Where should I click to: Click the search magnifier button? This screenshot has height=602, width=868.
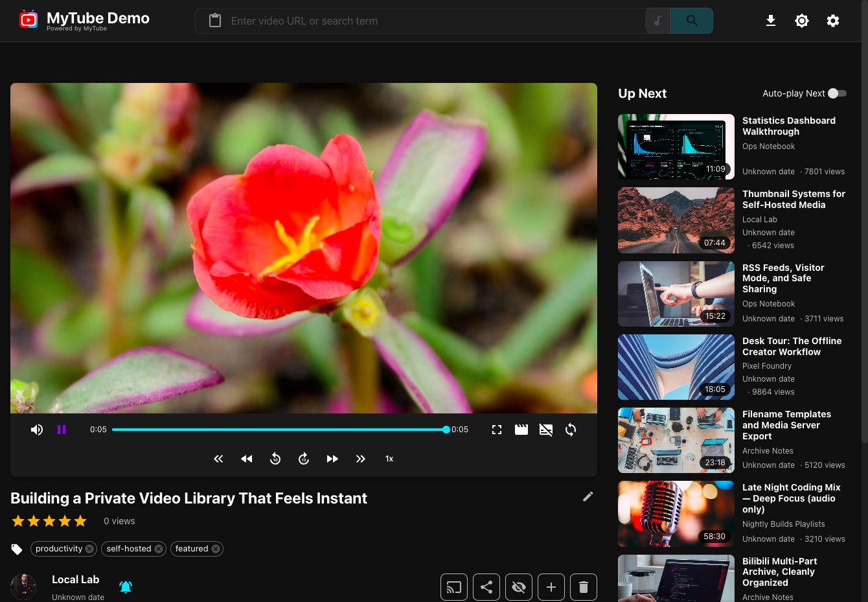click(692, 21)
